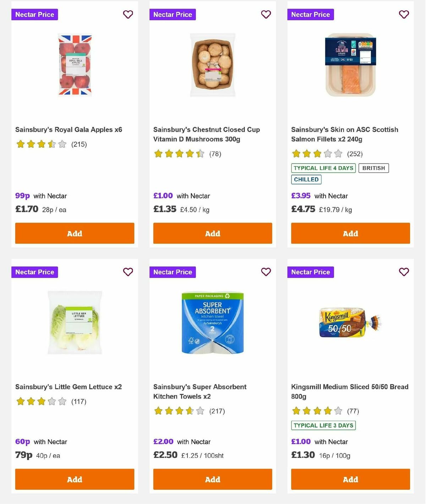The image size is (426, 504).
Task: Open reviews (78) for Chestnut Mushrooms
Action: click(214, 154)
